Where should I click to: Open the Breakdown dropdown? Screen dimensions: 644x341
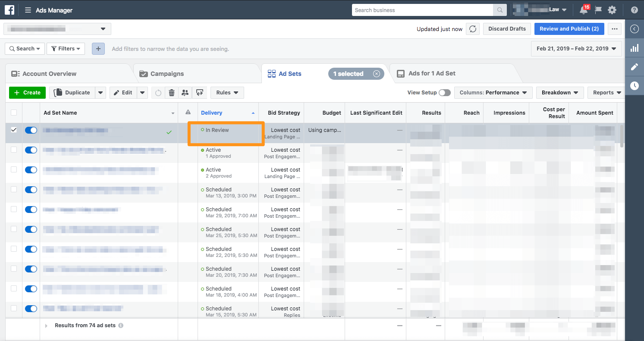pyautogui.click(x=560, y=93)
